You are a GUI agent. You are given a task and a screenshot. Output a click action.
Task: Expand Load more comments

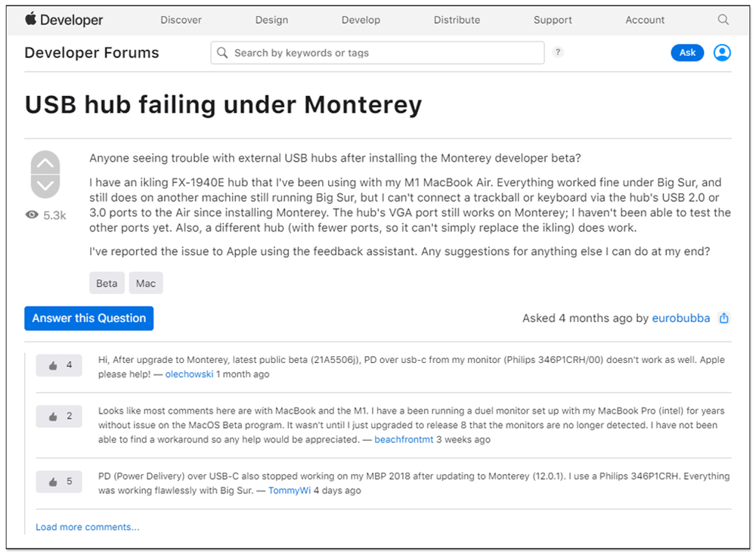[87, 527]
